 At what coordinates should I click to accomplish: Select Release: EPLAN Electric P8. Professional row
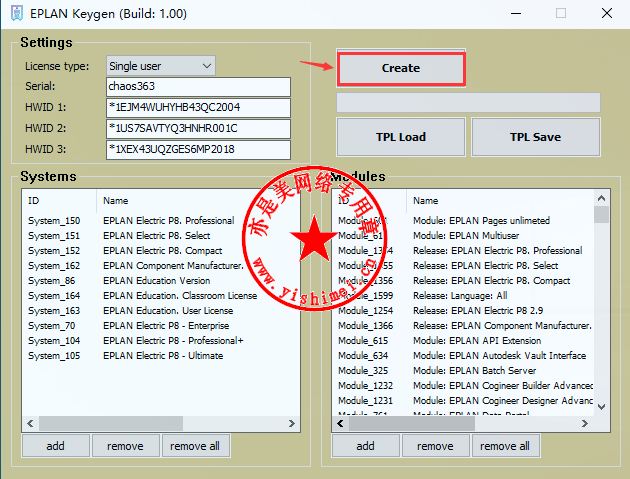pos(463,251)
